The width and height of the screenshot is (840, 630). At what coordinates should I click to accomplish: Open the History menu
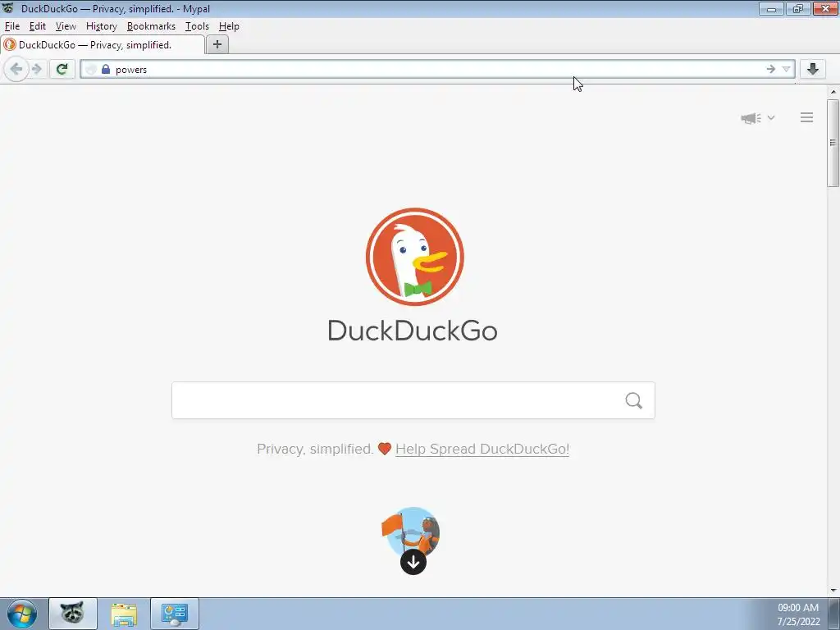[101, 26]
